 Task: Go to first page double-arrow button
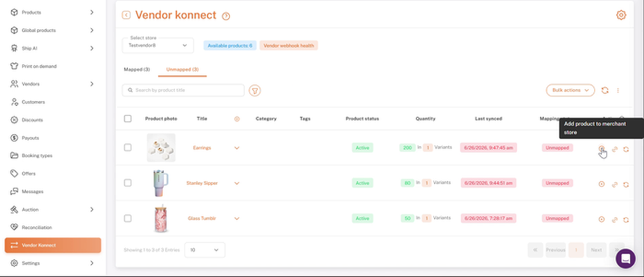(535, 250)
